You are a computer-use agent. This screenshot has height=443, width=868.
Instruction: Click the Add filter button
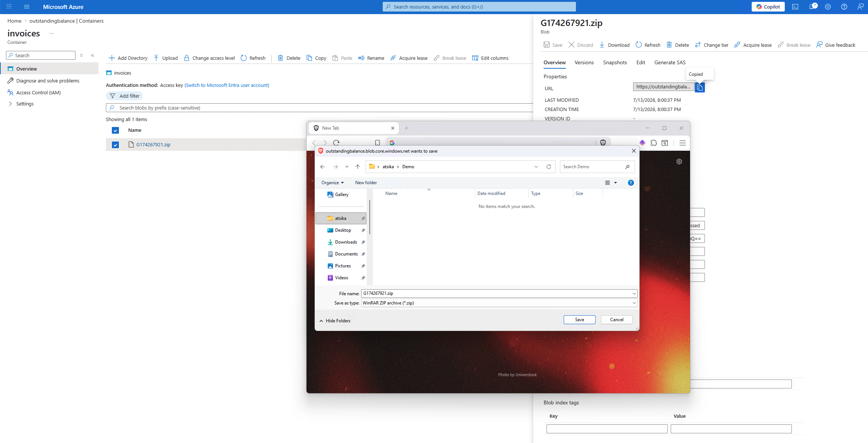124,96
